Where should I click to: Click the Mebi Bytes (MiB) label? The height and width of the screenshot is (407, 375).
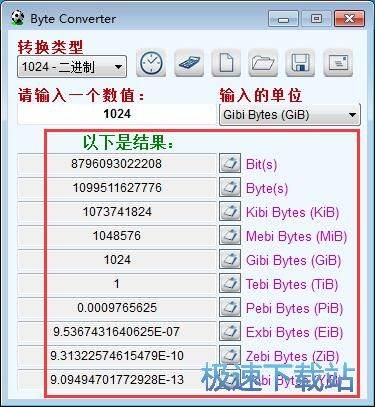[296, 237]
